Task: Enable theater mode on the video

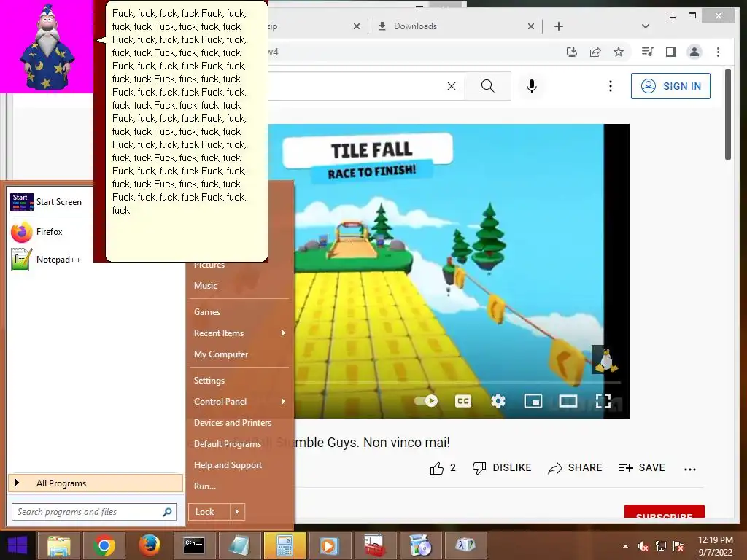Action: (x=568, y=401)
